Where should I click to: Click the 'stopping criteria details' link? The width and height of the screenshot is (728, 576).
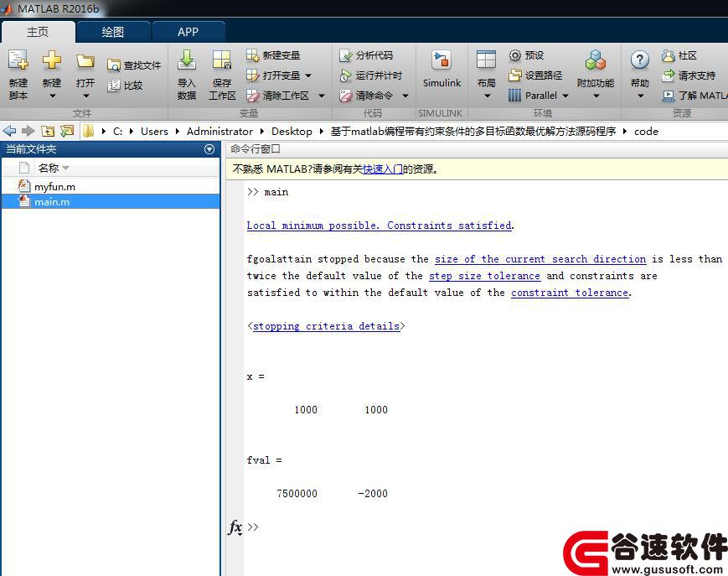pos(326,325)
